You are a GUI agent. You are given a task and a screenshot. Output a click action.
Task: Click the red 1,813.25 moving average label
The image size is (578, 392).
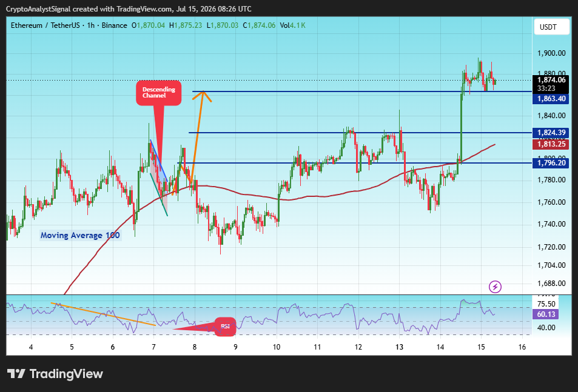point(551,144)
